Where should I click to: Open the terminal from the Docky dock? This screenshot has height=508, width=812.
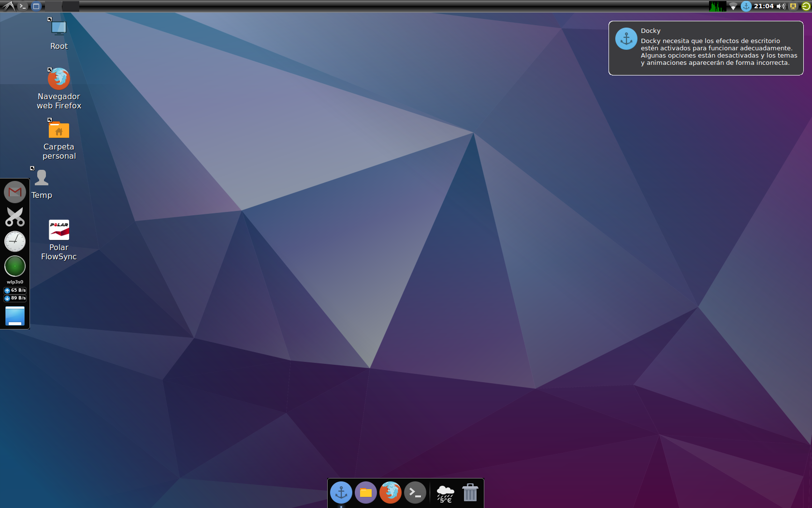tap(415, 493)
